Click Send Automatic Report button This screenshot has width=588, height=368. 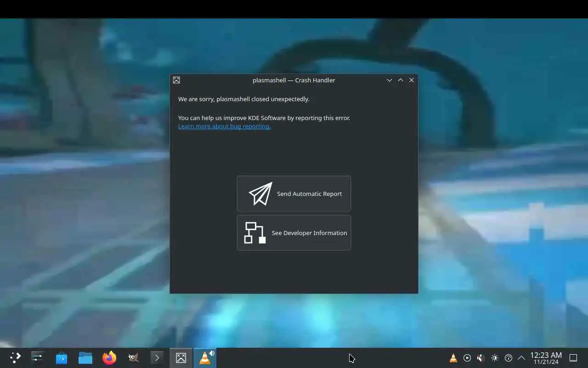coord(294,194)
